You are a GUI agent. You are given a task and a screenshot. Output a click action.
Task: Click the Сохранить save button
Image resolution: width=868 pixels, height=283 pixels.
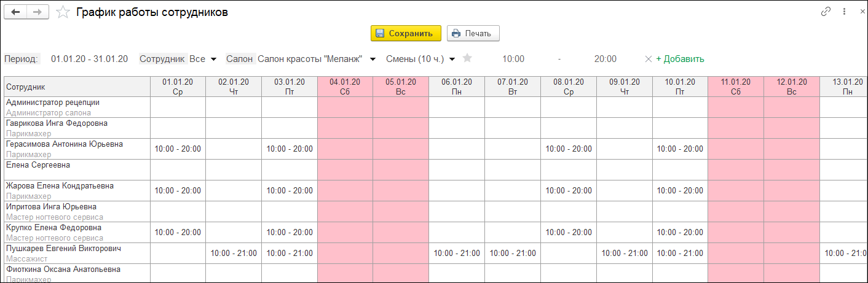pos(406,33)
